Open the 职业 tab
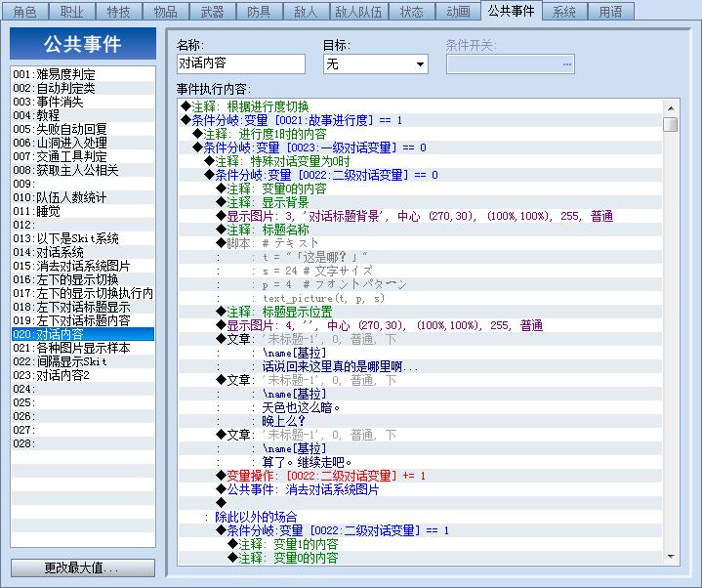 tap(71, 11)
